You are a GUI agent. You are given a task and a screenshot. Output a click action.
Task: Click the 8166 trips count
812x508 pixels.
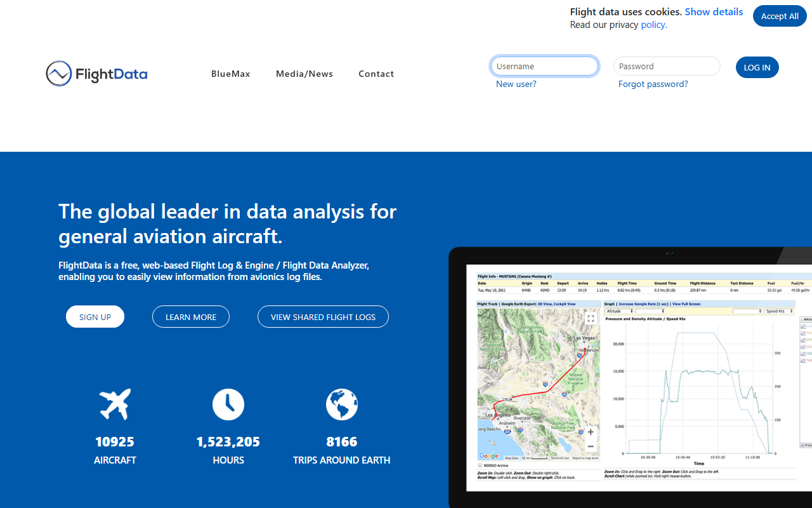[x=342, y=441]
